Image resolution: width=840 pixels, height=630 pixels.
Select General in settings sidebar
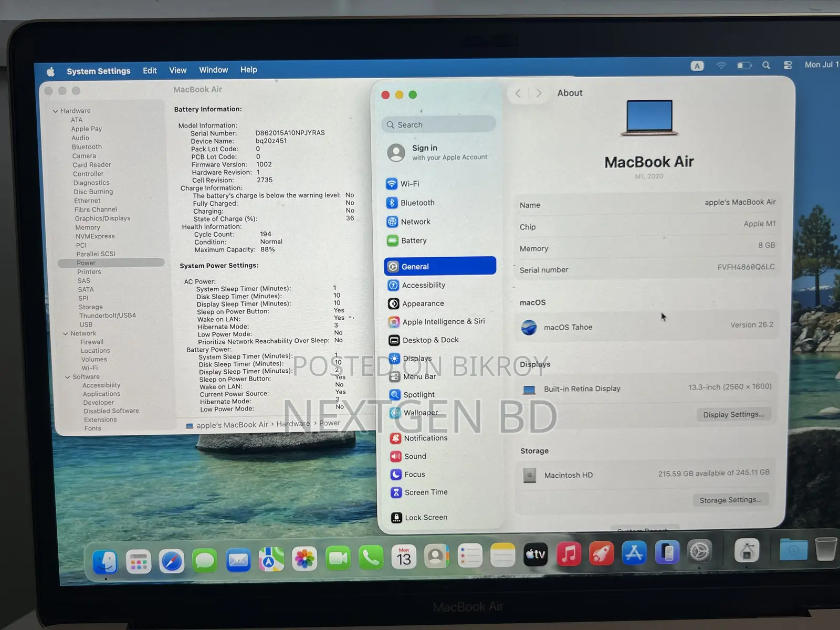440,266
